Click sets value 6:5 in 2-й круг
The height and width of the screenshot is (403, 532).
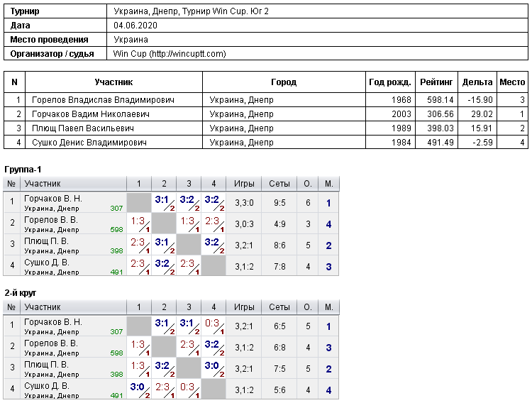point(279,326)
